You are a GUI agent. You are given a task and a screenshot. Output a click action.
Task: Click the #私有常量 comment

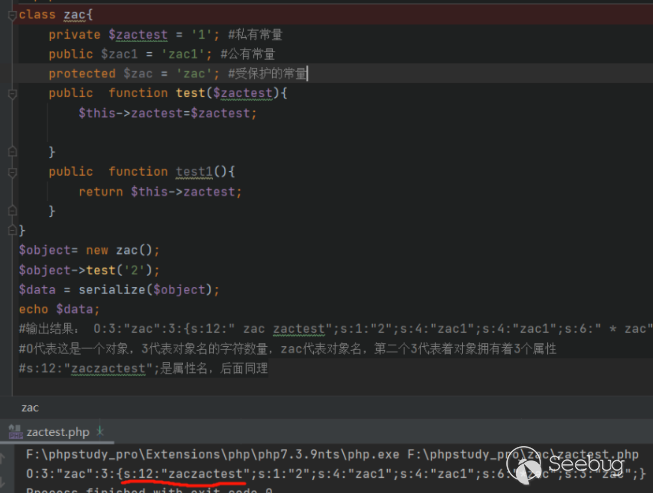pos(255,35)
